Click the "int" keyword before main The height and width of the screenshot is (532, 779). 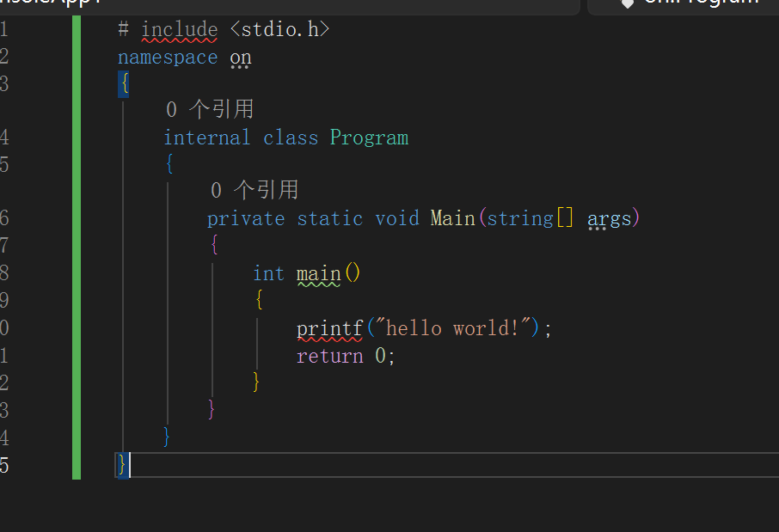(x=268, y=273)
